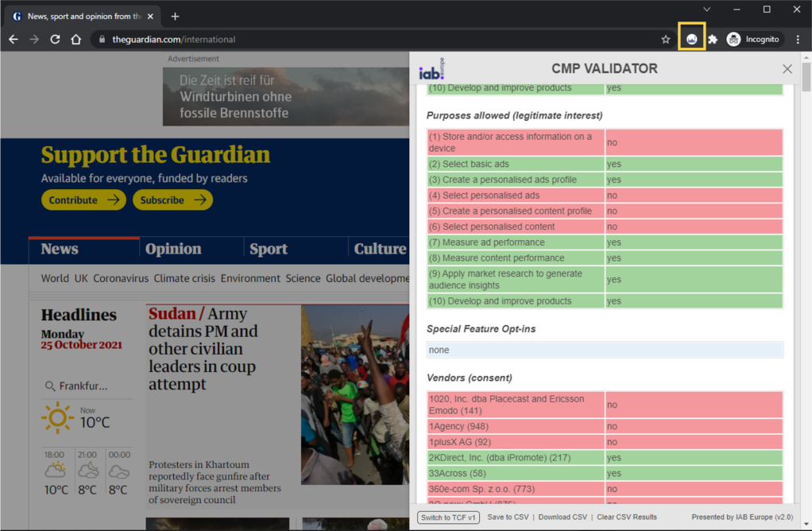This screenshot has width=812, height=531.
Task: Click the browser back arrow
Action: point(14,40)
